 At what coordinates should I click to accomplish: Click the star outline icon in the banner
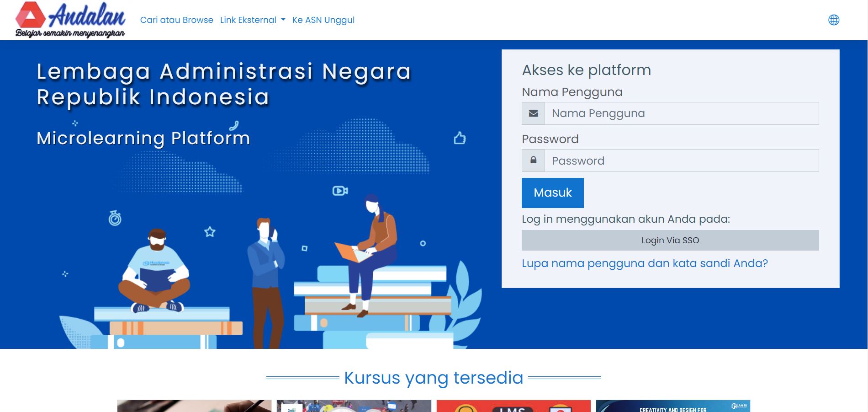pos(210,232)
